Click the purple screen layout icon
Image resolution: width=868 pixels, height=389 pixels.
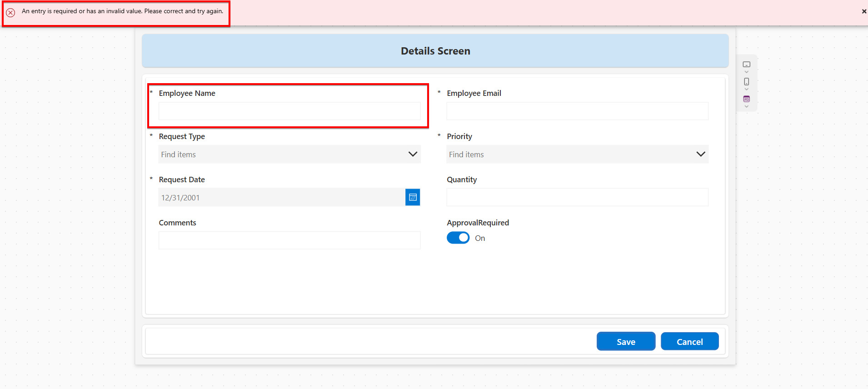point(746,99)
